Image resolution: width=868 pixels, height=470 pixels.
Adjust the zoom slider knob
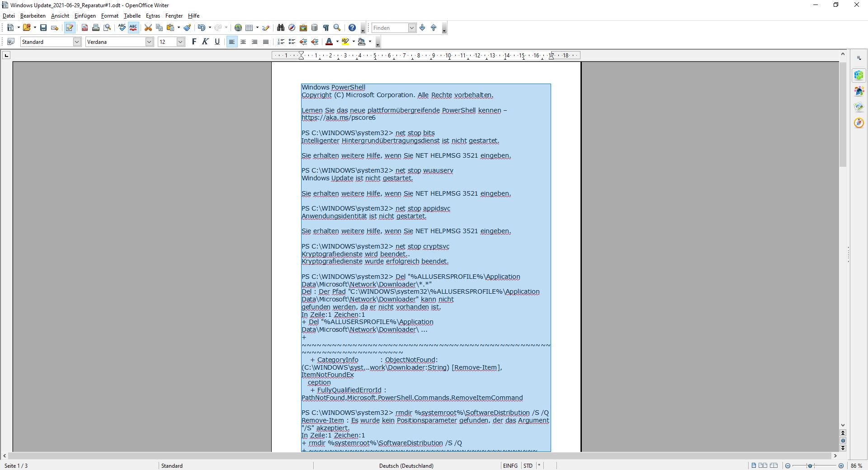[x=810, y=466]
